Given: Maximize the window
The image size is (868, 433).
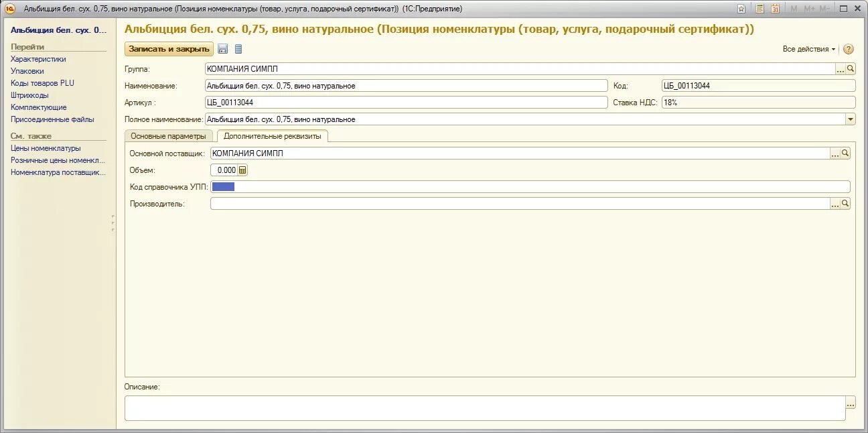Looking at the screenshot, I should tap(845, 9).
